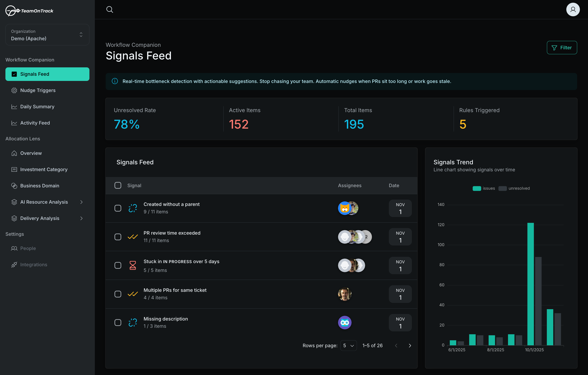Click the search magnifier icon
588x375 pixels.
[110, 9]
